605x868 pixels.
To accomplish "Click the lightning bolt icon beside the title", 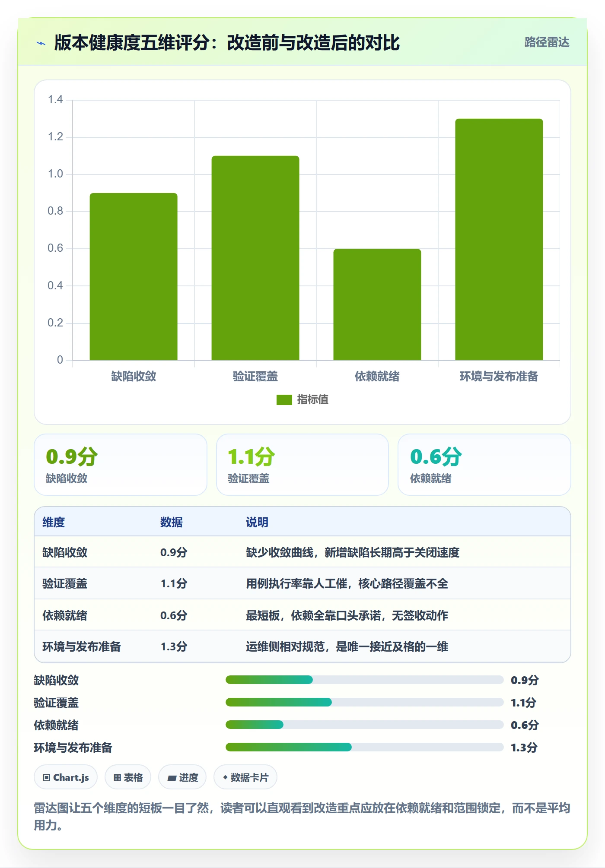I will click(41, 43).
